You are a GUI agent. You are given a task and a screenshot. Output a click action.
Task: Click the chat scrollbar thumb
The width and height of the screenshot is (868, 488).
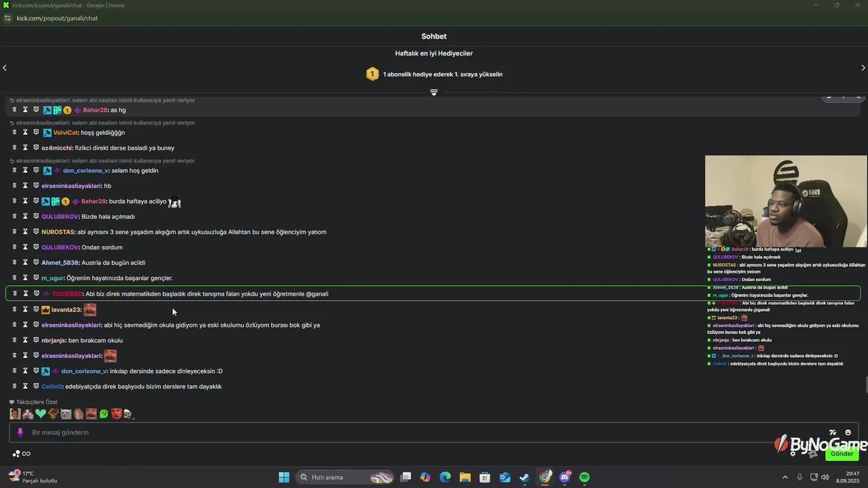pos(865,385)
